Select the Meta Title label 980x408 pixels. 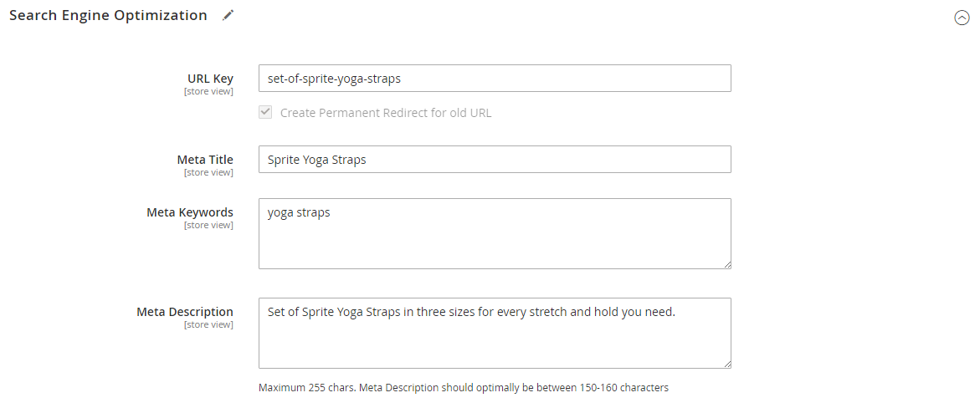(205, 160)
